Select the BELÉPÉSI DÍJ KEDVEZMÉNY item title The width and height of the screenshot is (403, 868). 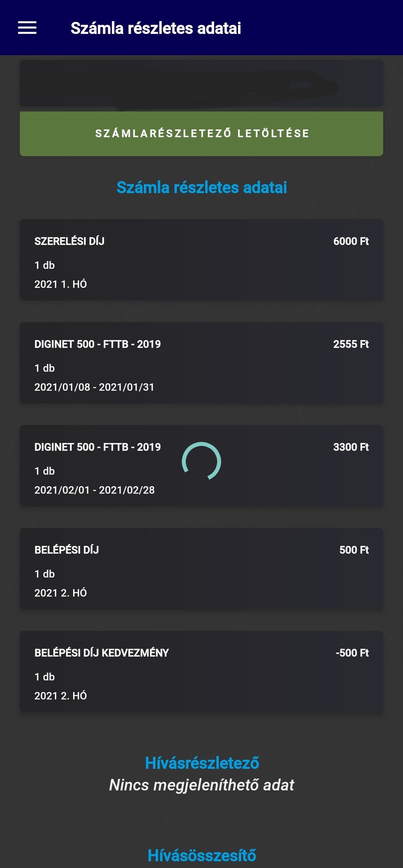click(101, 653)
